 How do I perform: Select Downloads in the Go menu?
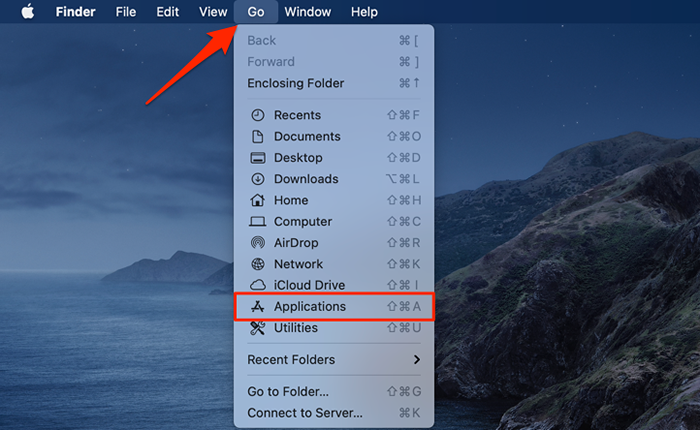pos(334,179)
